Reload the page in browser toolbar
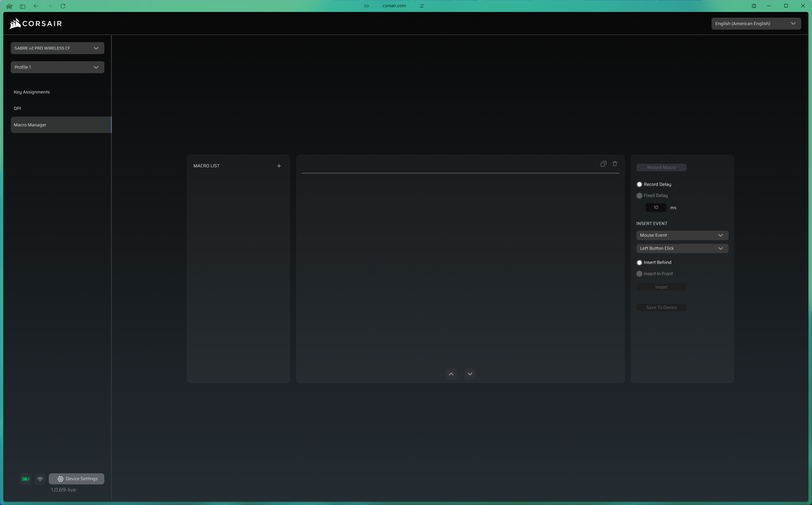The width and height of the screenshot is (812, 505). (x=63, y=6)
